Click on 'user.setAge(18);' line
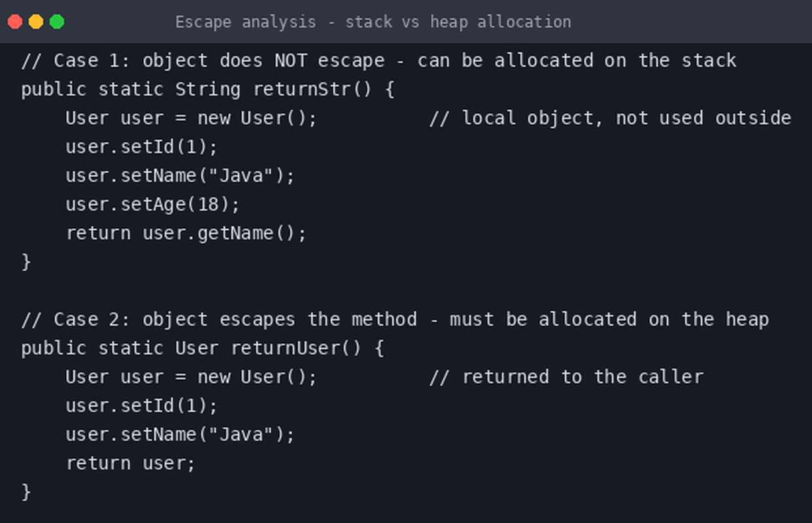Screen dimensions: 812x523 [x=153, y=205]
